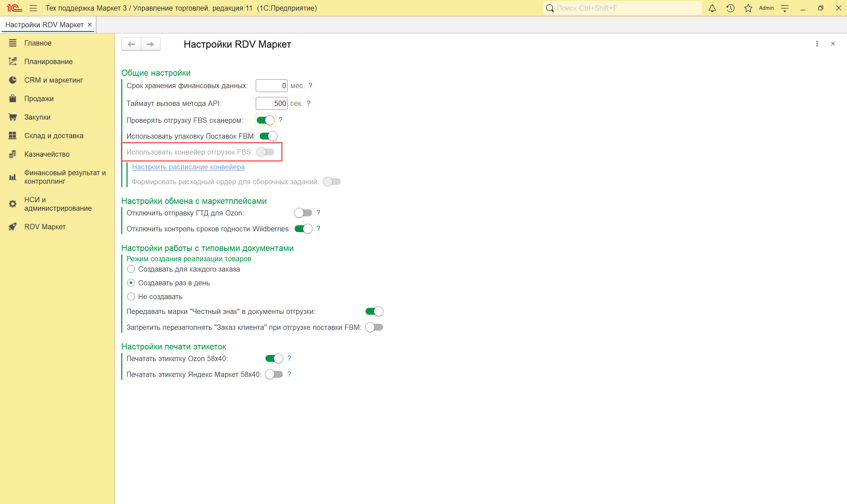The height and width of the screenshot is (504, 847).
Task: Open the three-dot more actions menu
Action: [x=817, y=44]
